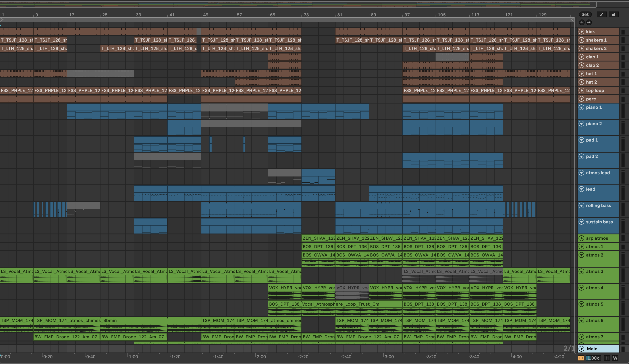629x364 pixels.
Task: Select the BOS_DPT_138_Vocal_Atmosphere_Loop_Trust_Cm clip
Action: pyautogui.click(x=334, y=304)
